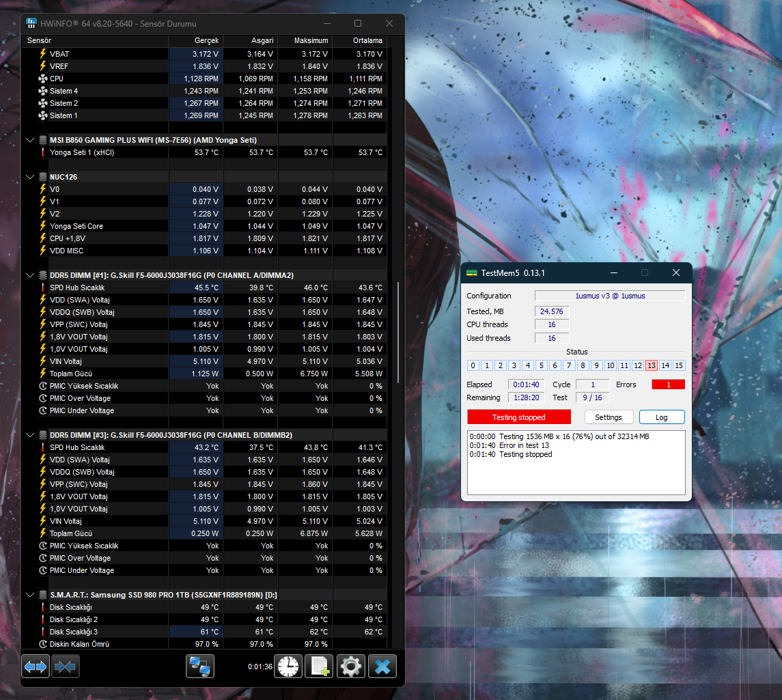Click the clock reset timer icon

click(x=288, y=666)
